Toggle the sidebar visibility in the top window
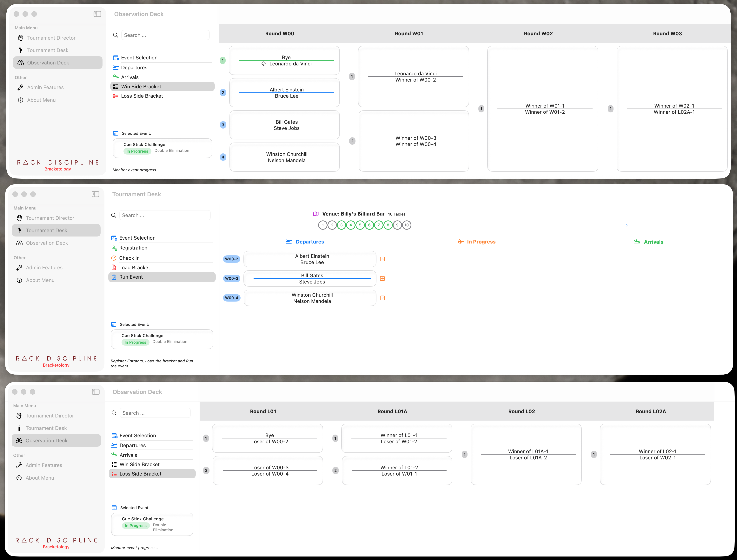 97,14
